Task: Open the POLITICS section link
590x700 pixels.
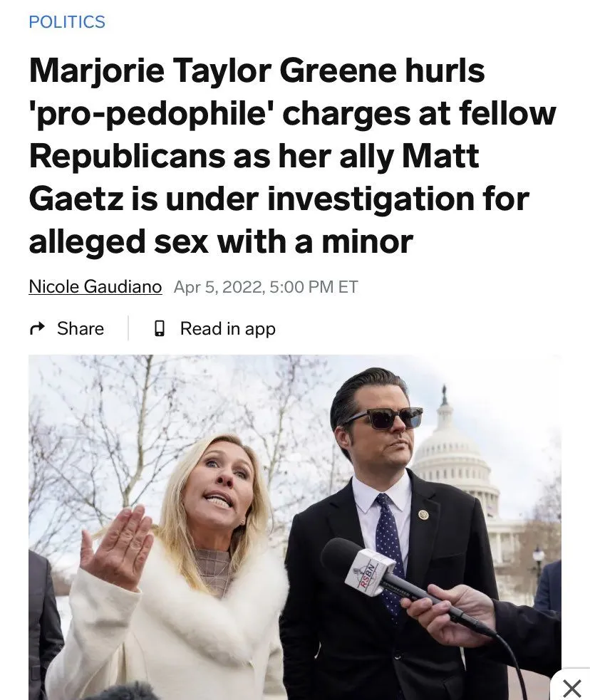Action: click(67, 22)
